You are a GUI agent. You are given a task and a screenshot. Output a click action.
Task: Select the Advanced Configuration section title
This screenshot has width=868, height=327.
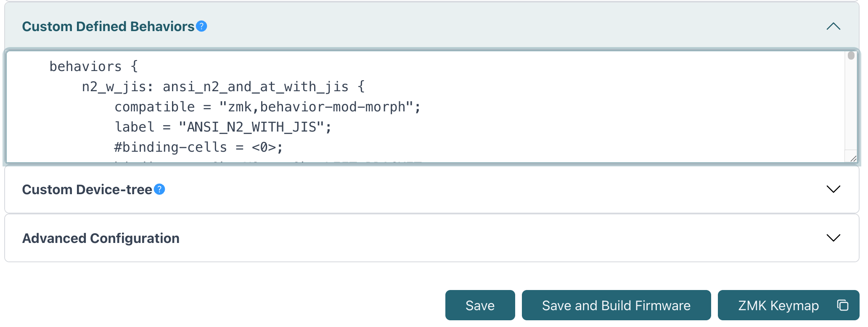(x=101, y=238)
